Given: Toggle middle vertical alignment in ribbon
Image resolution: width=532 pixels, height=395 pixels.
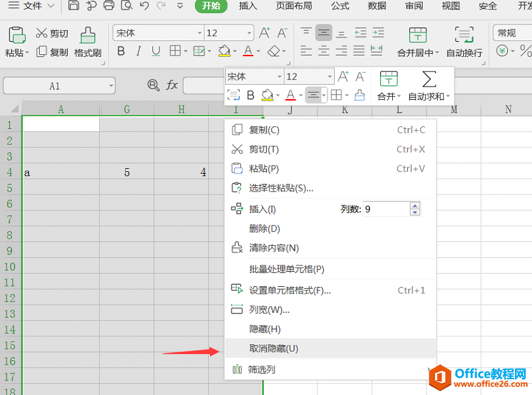Looking at the screenshot, I should point(324,33).
